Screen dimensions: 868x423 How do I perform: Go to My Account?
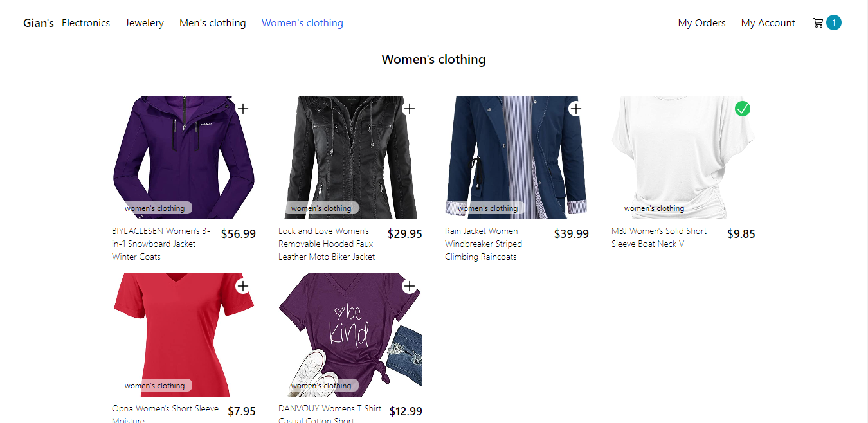pyautogui.click(x=768, y=23)
